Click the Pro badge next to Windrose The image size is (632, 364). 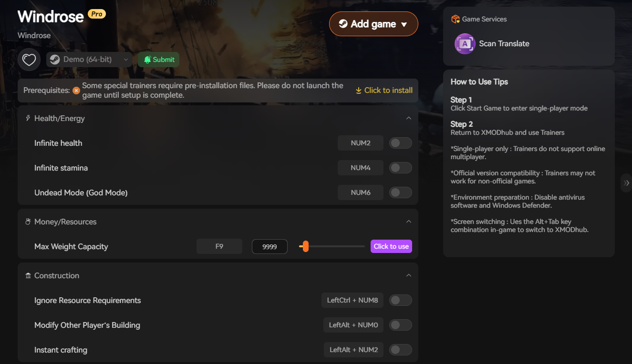point(97,14)
